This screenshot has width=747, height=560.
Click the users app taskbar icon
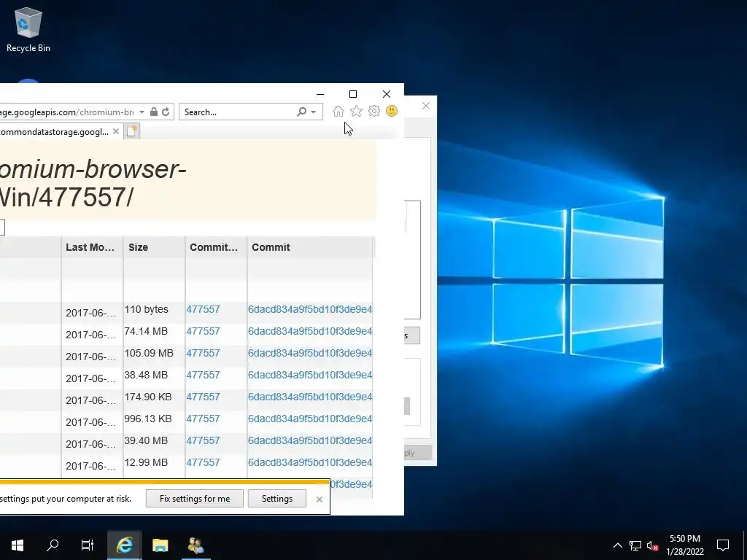click(196, 545)
